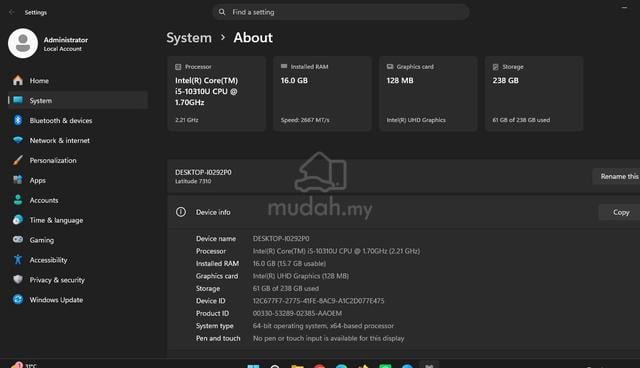Image resolution: width=640 pixels, height=368 pixels.
Task: Select the 64-bit operating system type value
Action: pyautogui.click(x=323, y=326)
